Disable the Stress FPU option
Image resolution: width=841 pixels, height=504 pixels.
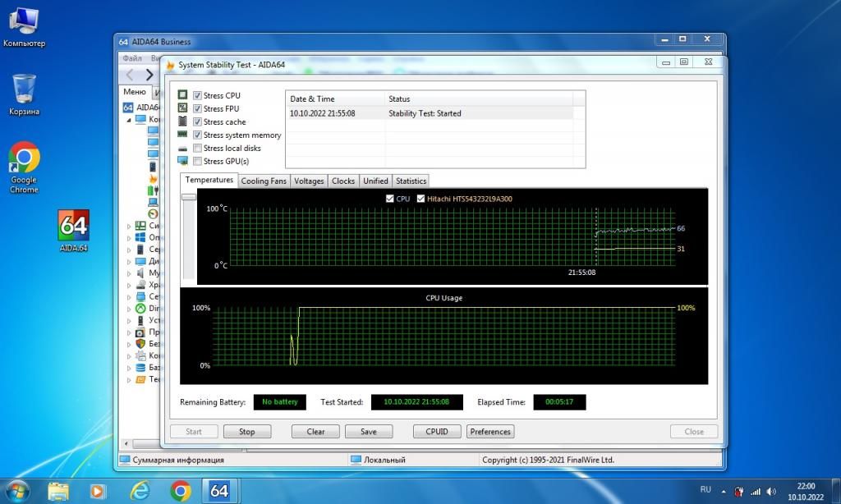pyautogui.click(x=197, y=108)
